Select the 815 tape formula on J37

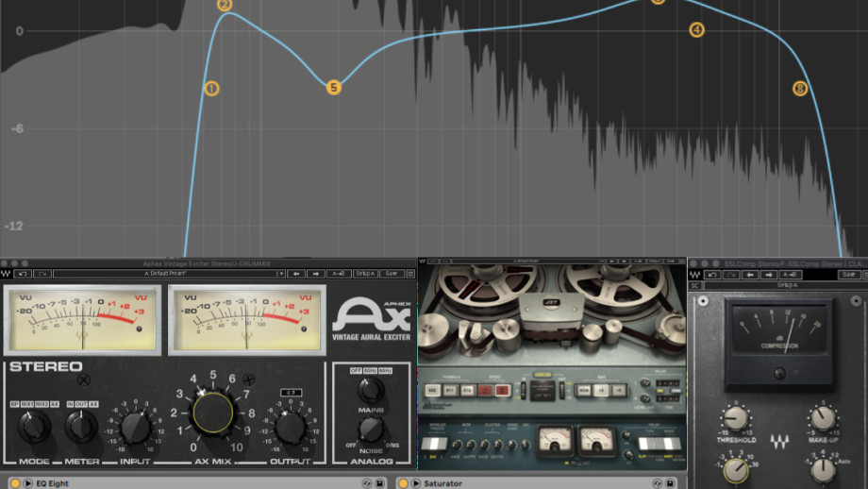click(468, 391)
